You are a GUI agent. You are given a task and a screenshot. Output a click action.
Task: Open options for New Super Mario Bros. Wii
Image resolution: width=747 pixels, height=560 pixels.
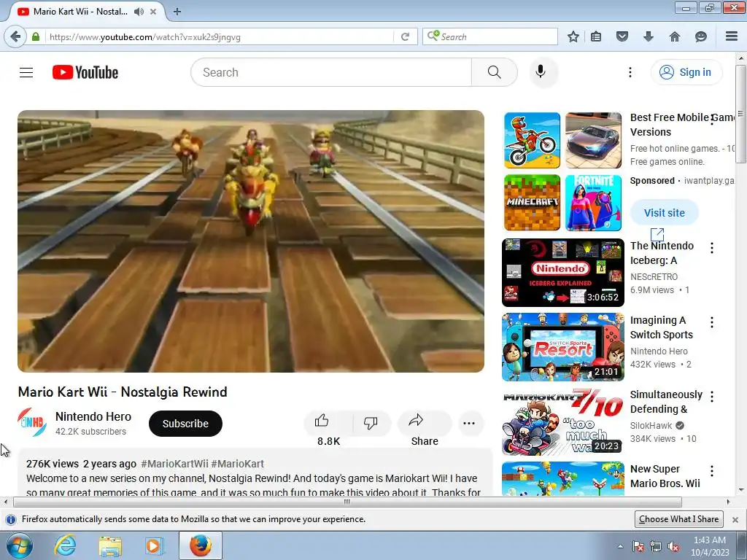coord(712,471)
